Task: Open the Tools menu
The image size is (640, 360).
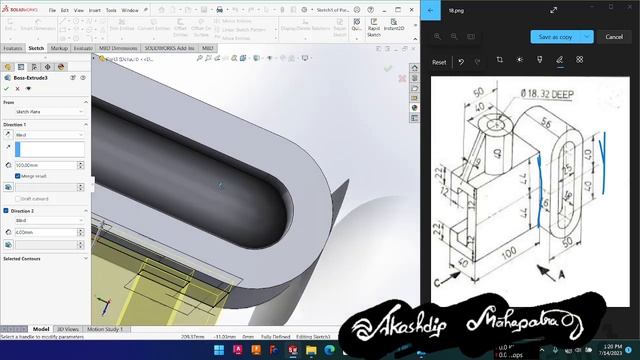Action: click(111, 10)
